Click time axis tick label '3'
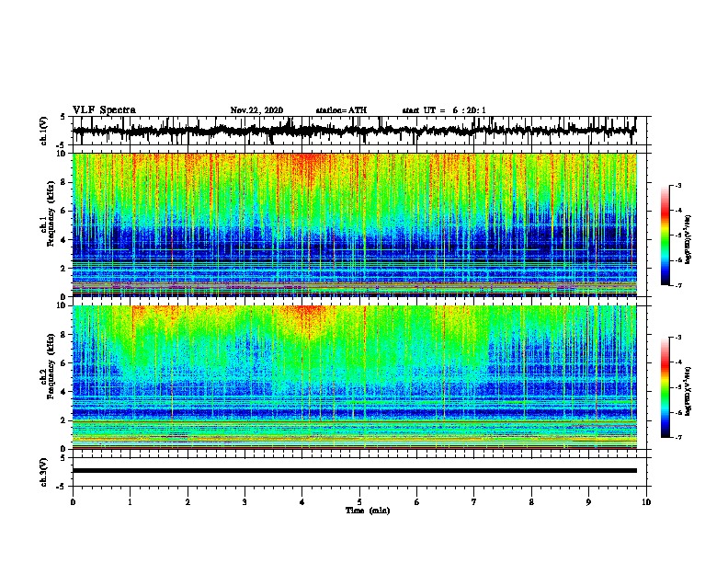Screen dimensions: 728x563 pos(245,501)
